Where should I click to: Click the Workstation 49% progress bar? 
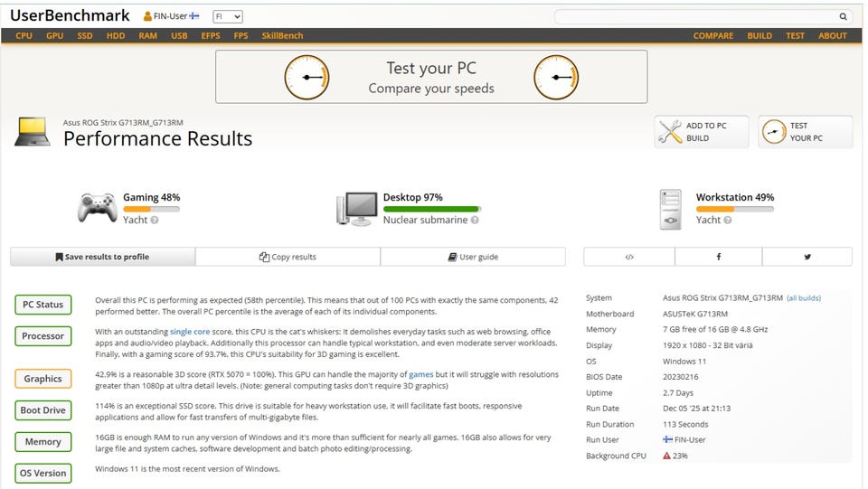click(x=734, y=209)
